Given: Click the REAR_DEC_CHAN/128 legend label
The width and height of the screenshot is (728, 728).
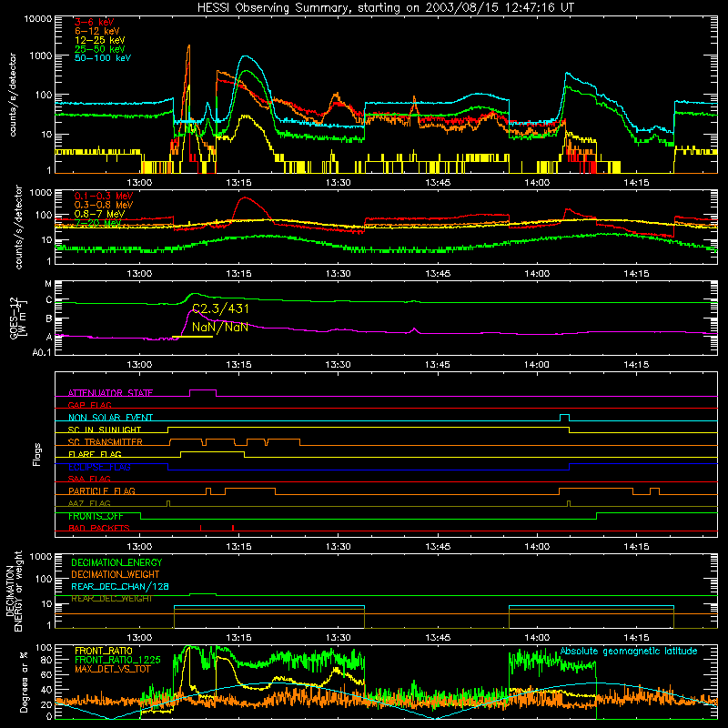Looking at the screenshot, I should [x=120, y=586].
